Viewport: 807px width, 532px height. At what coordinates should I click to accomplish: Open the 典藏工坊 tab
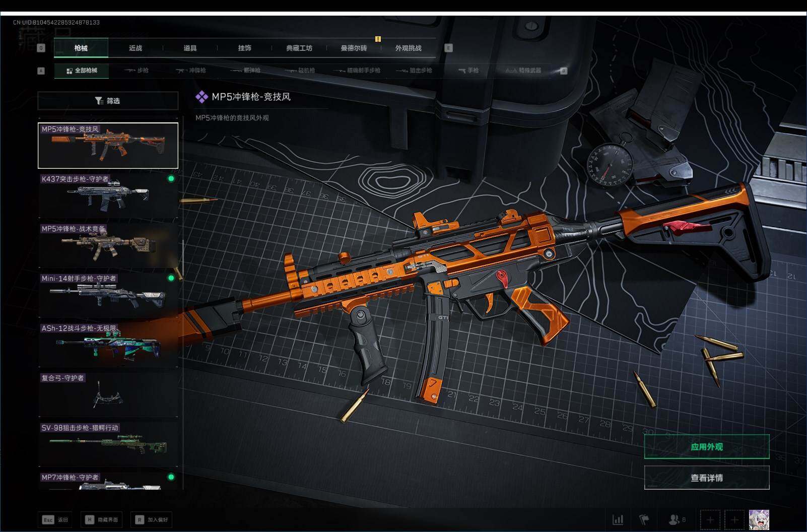299,48
